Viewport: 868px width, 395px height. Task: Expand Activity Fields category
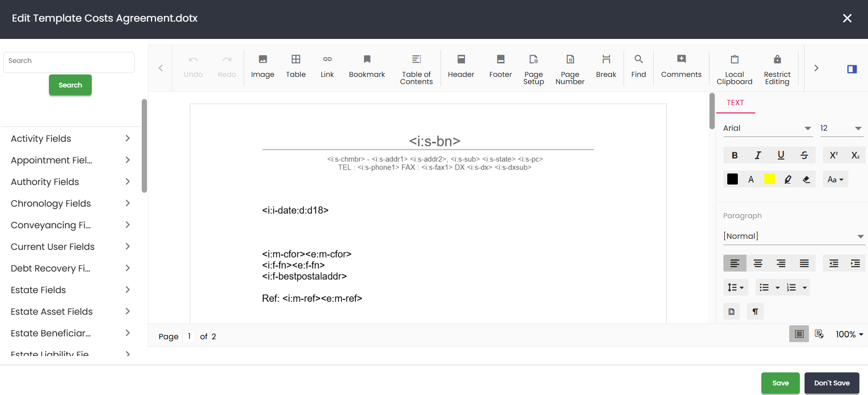[x=71, y=138]
